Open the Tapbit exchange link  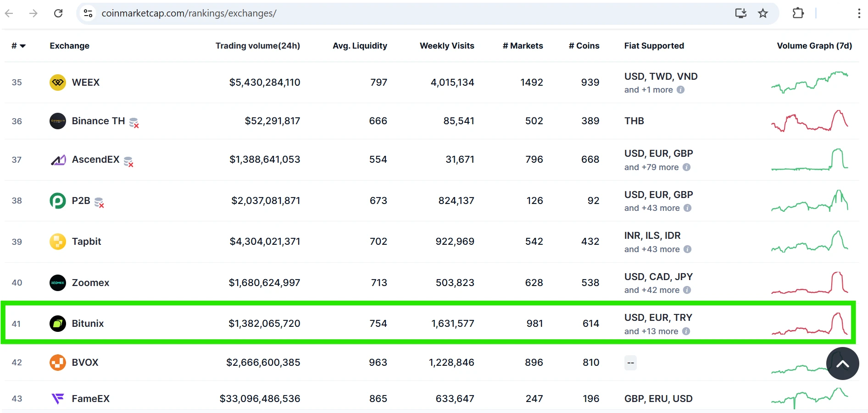(86, 242)
